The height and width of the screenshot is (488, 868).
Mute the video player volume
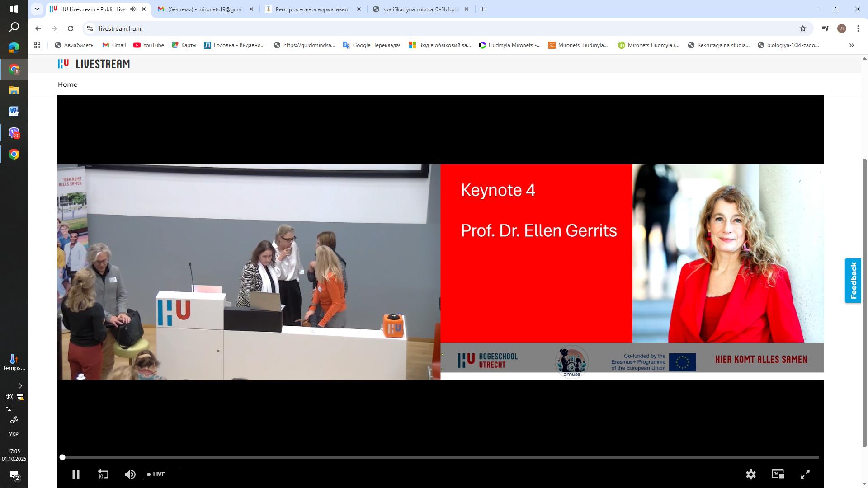point(130,474)
